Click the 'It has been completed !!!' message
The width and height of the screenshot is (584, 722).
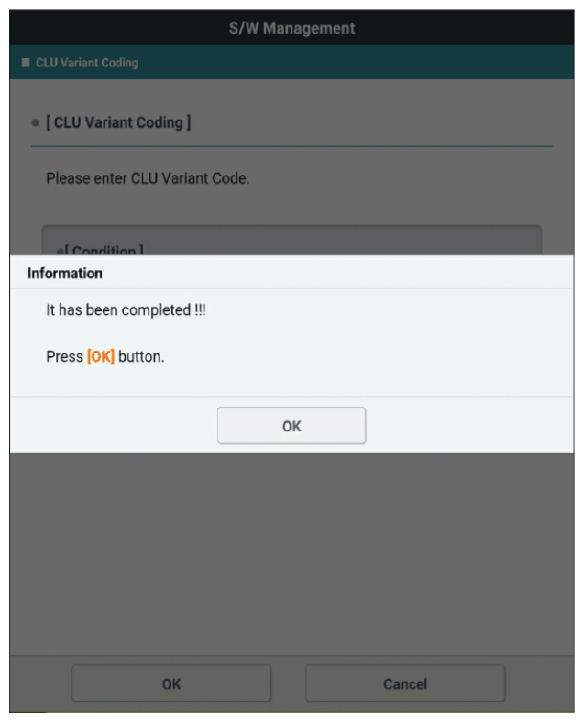[126, 310]
